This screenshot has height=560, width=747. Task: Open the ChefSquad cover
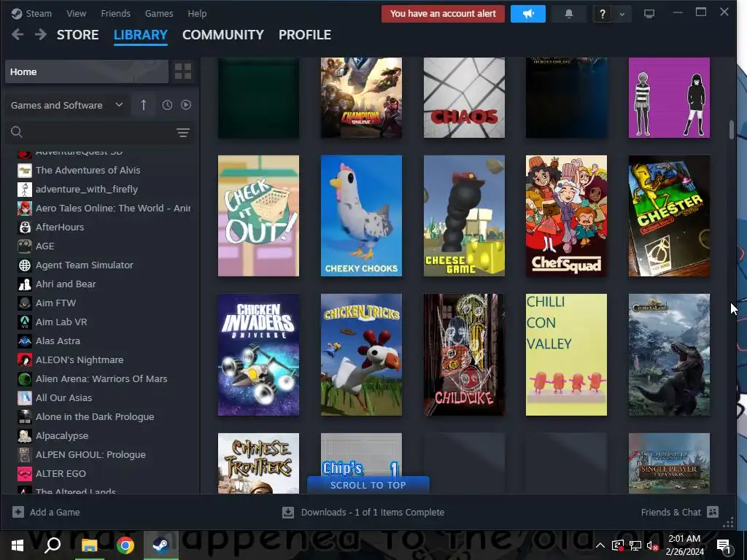pyautogui.click(x=566, y=216)
